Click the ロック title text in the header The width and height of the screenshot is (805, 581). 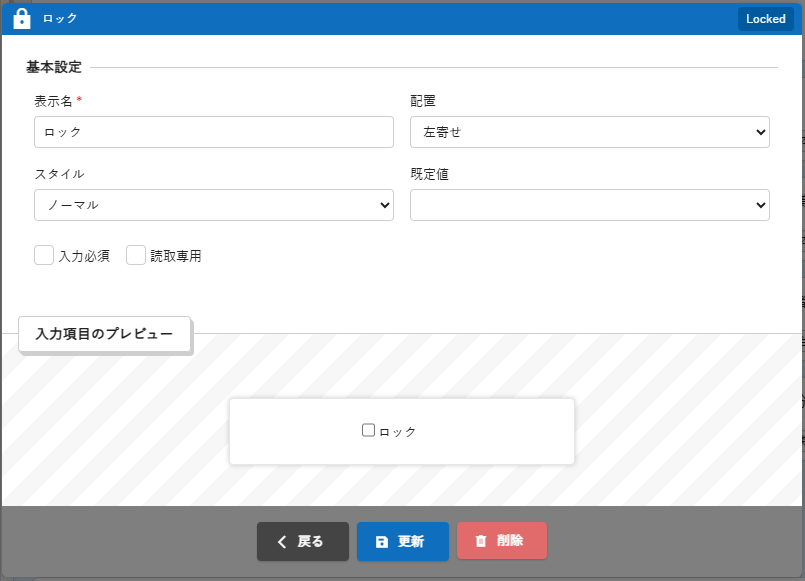click(60, 18)
